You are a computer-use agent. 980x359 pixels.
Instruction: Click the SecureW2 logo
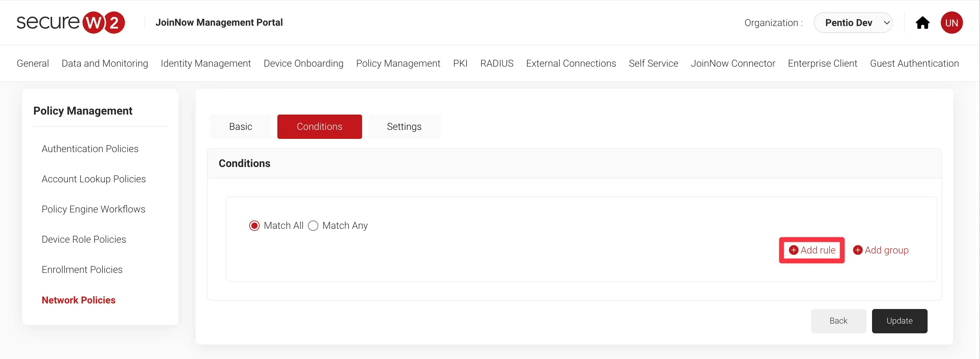coord(71,23)
